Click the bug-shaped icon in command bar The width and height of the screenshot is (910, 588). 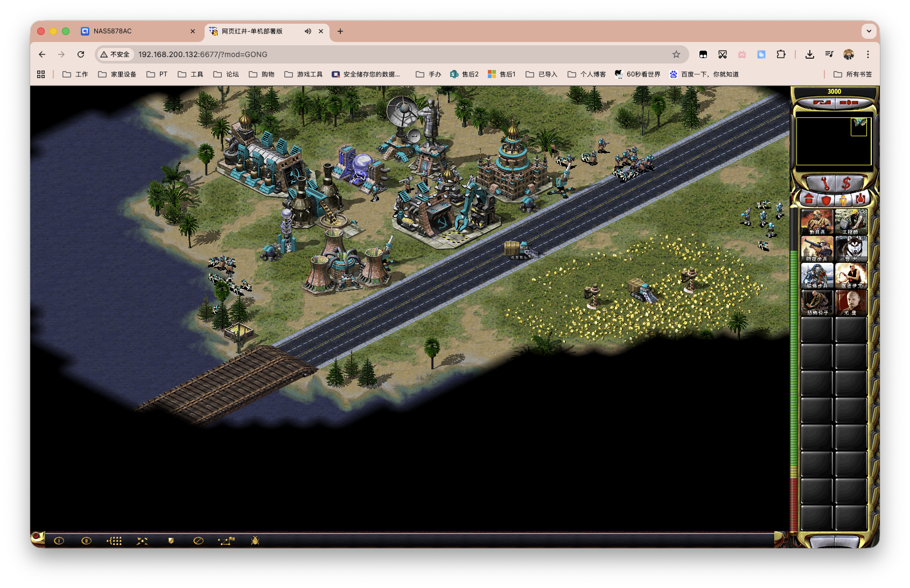255,541
